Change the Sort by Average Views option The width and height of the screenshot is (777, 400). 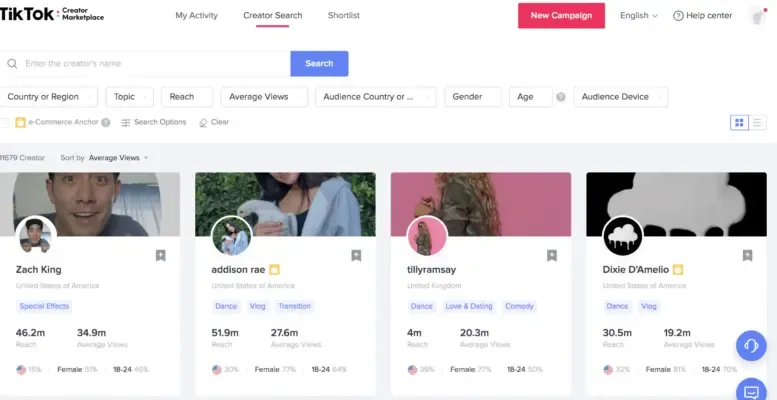coord(118,158)
